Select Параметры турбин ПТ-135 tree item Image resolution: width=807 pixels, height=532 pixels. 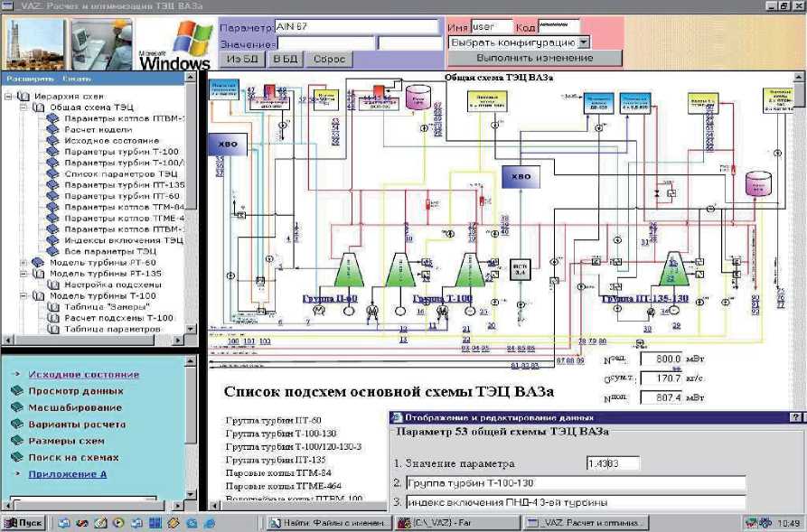point(124,184)
